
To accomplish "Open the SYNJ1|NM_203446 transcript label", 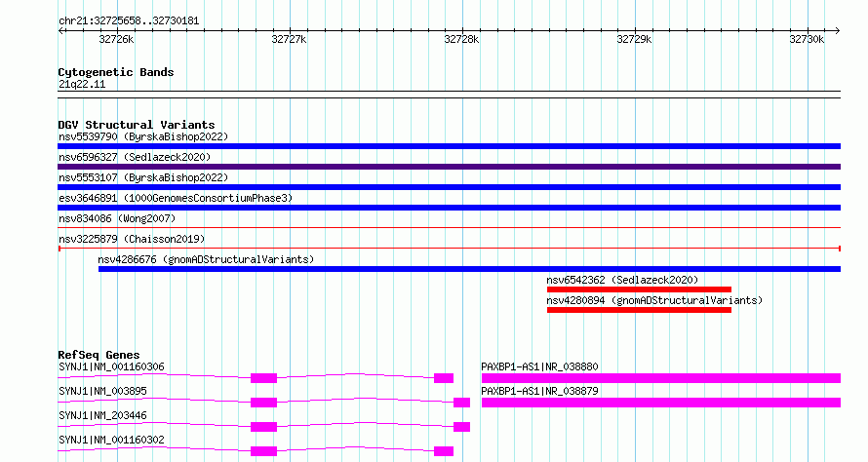I will pos(102,415).
